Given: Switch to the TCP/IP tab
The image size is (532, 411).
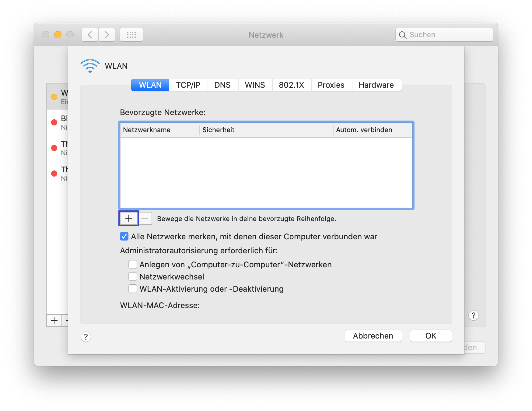Looking at the screenshot, I should (x=188, y=85).
